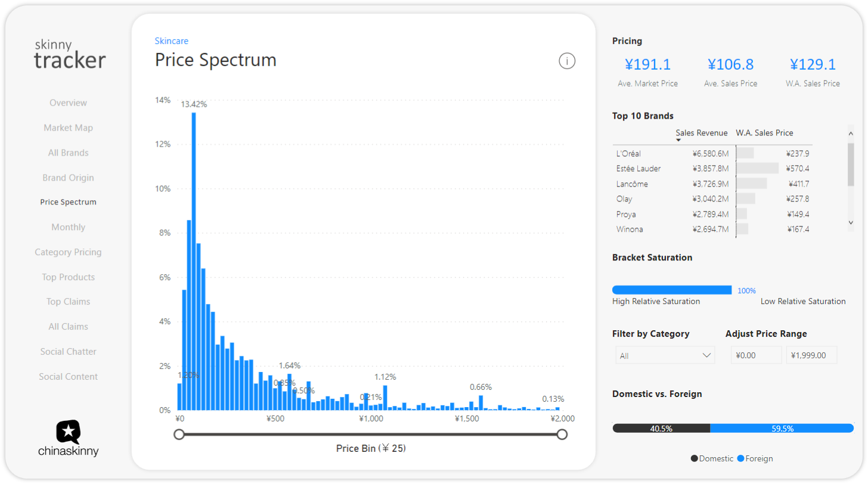
Task: Click the skinny tracker logo
Action: pyautogui.click(x=70, y=54)
